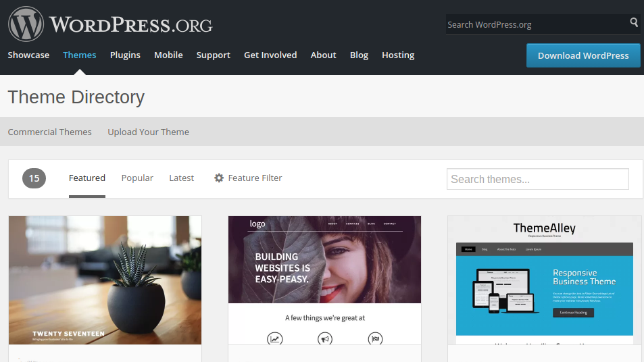Click the Theme Directory heading
The image size is (644, 362).
(x=76, y=97)
